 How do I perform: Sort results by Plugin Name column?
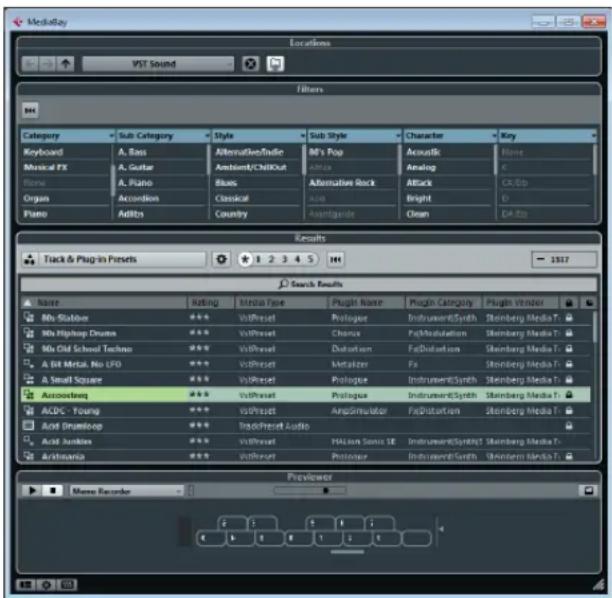pyautogui.click(x=366, y=303)
